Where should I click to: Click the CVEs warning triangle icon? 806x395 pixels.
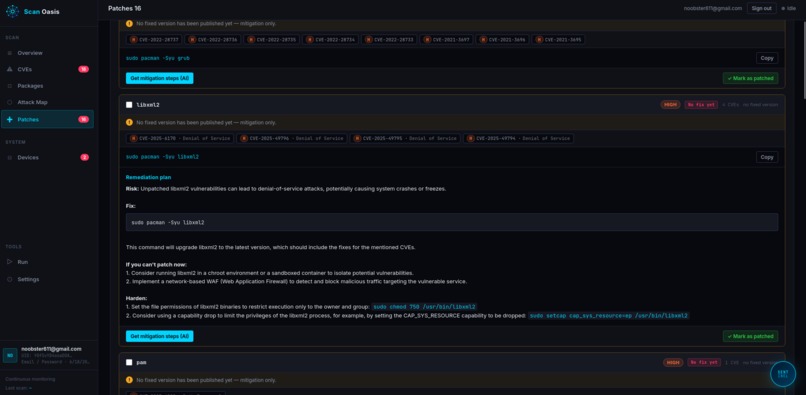(9, 69)
